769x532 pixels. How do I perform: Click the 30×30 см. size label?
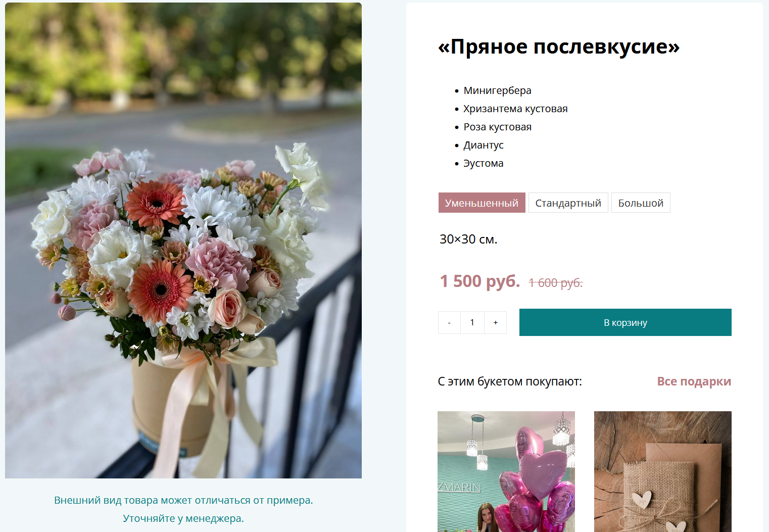pyautogui.click(x=468, y=239)
